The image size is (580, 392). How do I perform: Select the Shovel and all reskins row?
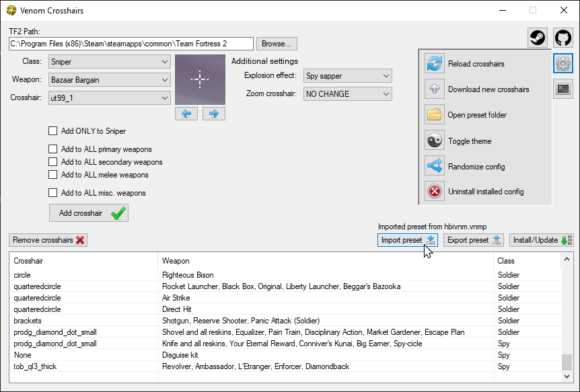(x=285, y=332)
